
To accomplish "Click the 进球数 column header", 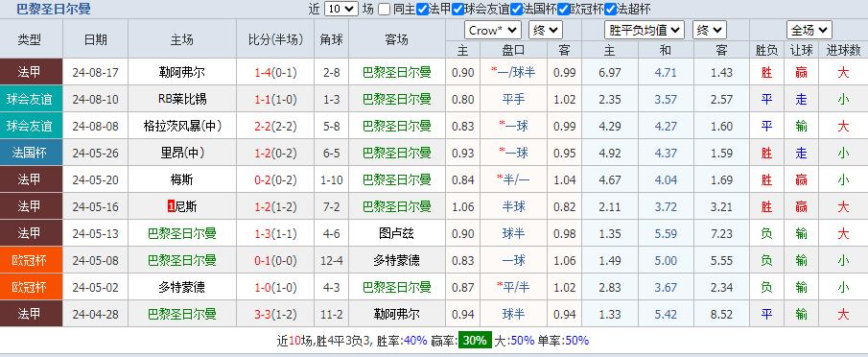I will click(x=843, y=50).
